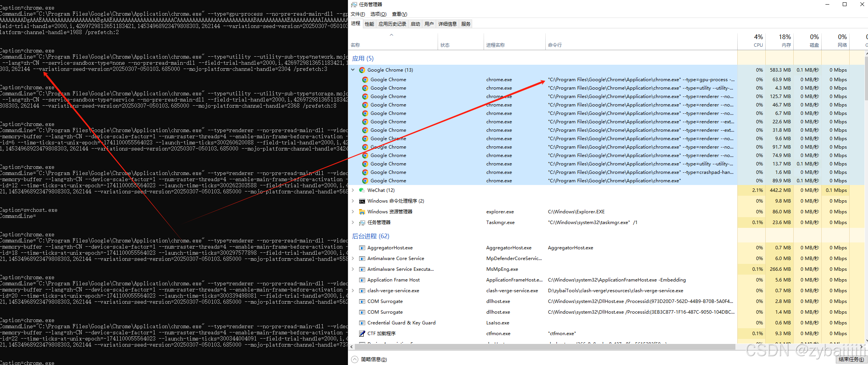This screenshot has width=868, height=365.
Task: Sort by the CPU column header
Action: (x=752, y=41)
